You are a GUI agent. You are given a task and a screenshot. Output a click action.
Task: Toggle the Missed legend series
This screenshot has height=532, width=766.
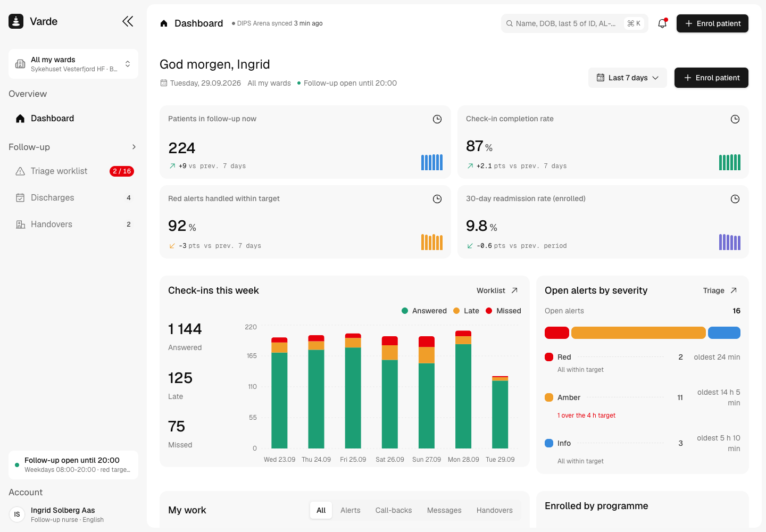tap(503, 311)
